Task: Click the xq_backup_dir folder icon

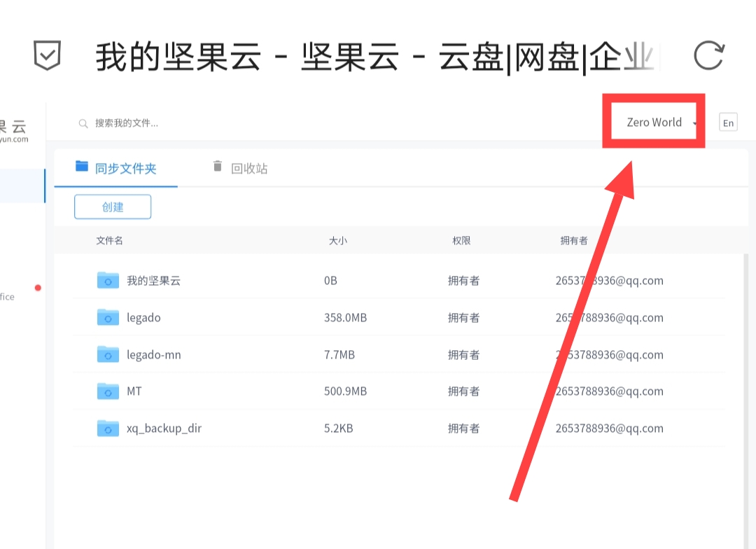Action: 108,428
